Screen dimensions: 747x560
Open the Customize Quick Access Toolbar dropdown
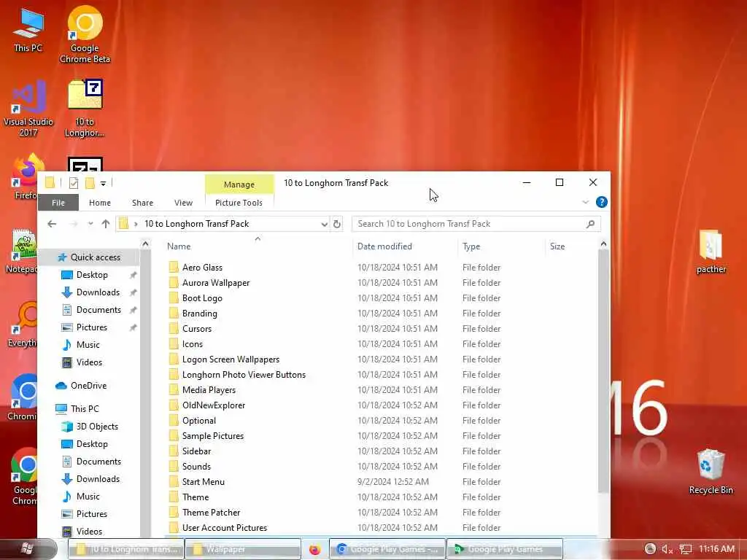(103, 183)
